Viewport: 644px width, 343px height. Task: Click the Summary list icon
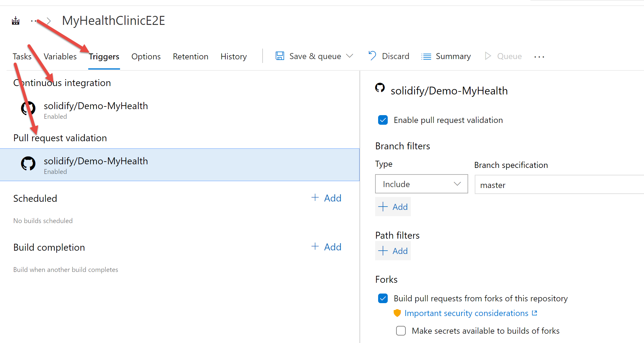pos(426,56)
